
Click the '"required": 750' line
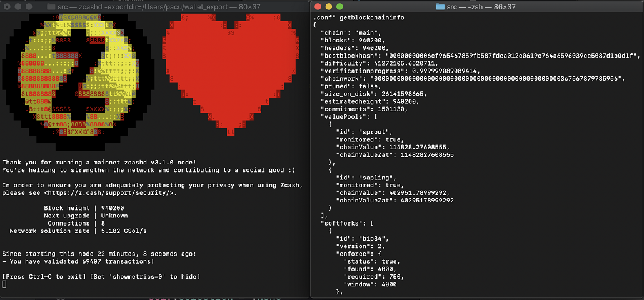click(374, 276)
